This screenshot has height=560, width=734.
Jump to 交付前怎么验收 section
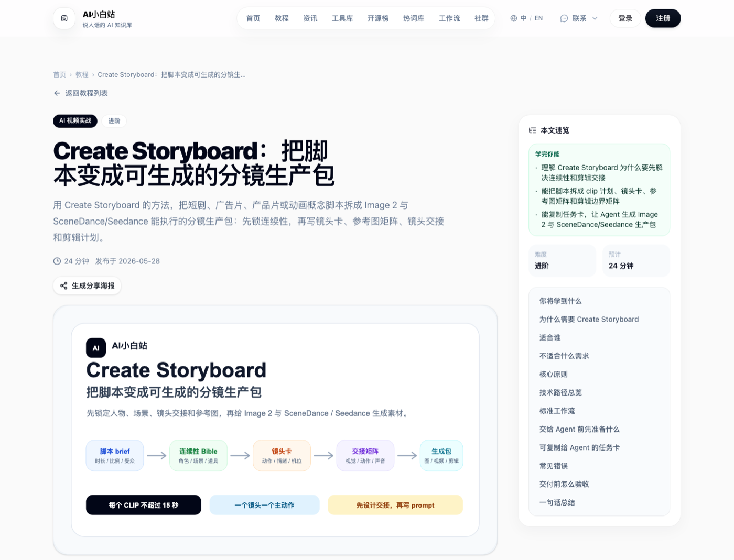point(564,485)
